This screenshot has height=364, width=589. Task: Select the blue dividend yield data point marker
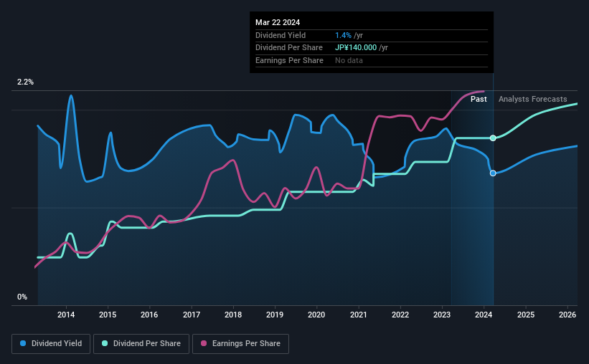coord(493,173)
